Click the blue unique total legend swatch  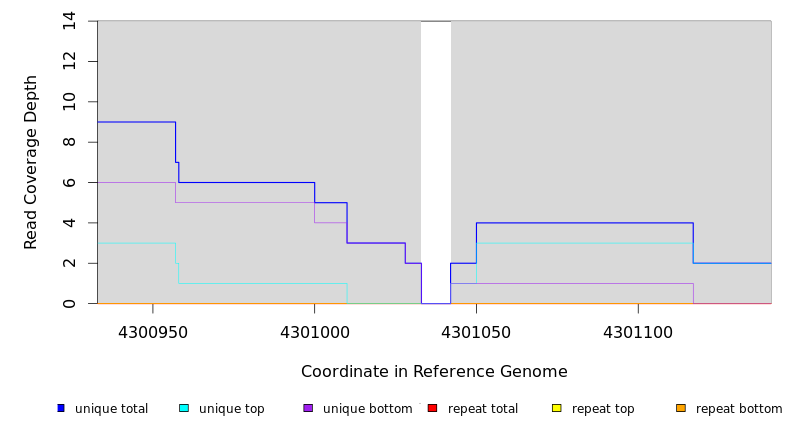[61, 408]
